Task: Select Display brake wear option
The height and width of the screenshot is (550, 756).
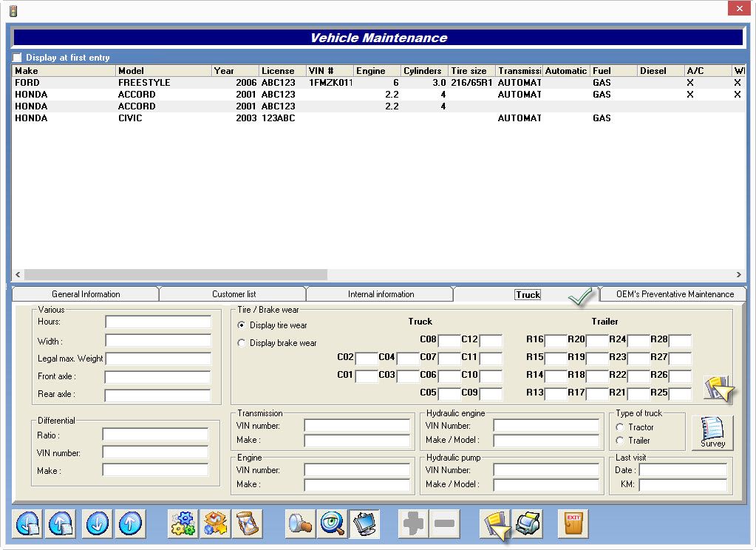Action: click(242, 342)
